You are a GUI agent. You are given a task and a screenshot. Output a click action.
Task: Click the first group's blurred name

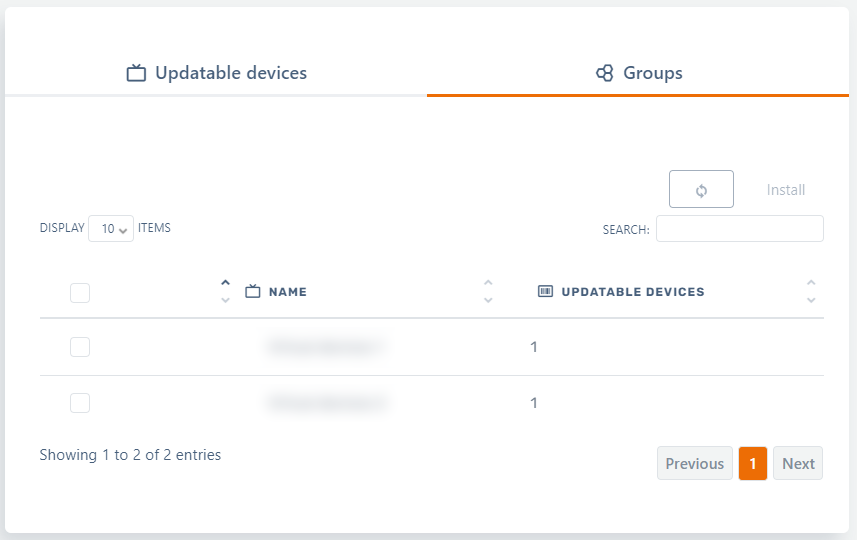point(326,347)
